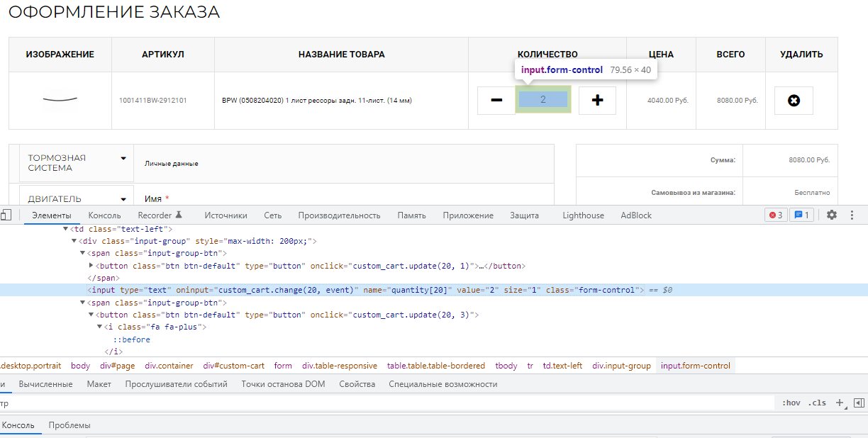Viewport: 868px width, 438px height.
Task: Expand the ТОРМОЗНАЯ СИСТЕМА category dropdown
Action: coord(123,158)
